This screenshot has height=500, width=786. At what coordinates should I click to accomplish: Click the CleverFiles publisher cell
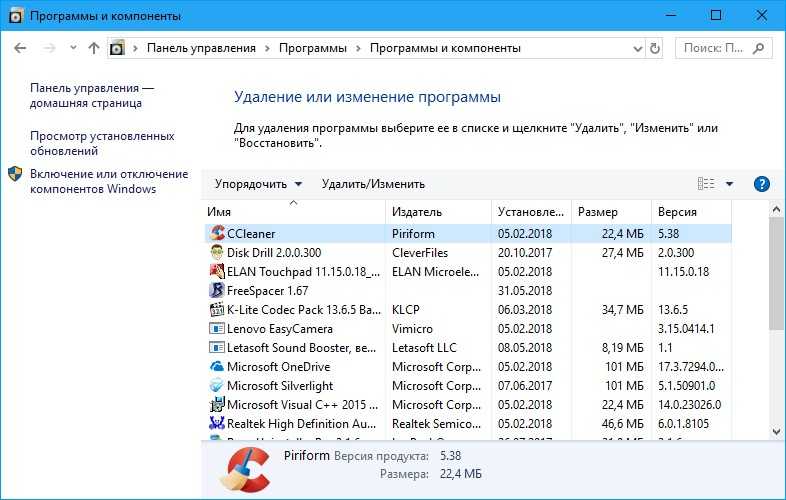420,253
